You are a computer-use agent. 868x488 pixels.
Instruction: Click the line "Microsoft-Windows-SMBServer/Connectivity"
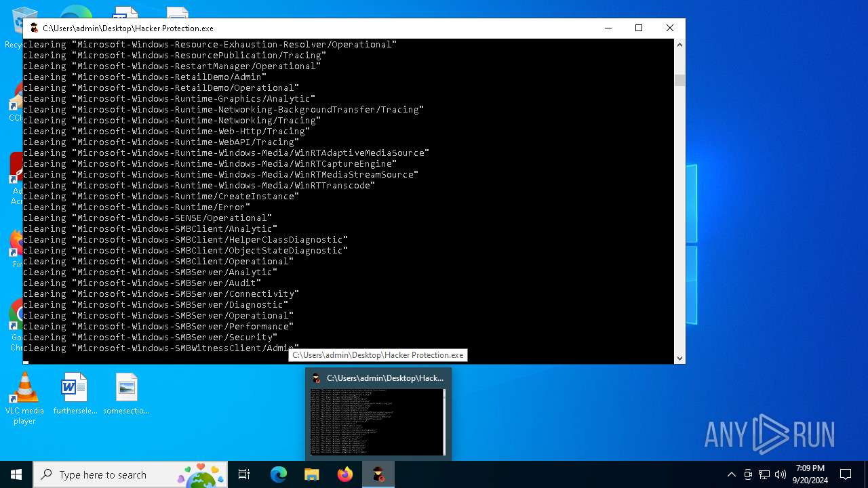[161, 293]
